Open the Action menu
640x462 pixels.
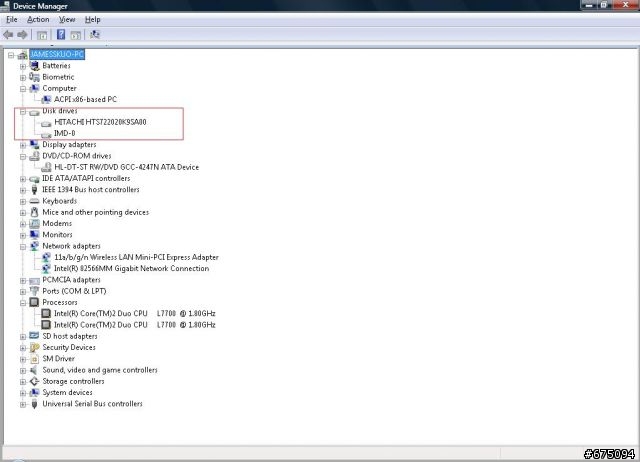click(x=38, y=20)
